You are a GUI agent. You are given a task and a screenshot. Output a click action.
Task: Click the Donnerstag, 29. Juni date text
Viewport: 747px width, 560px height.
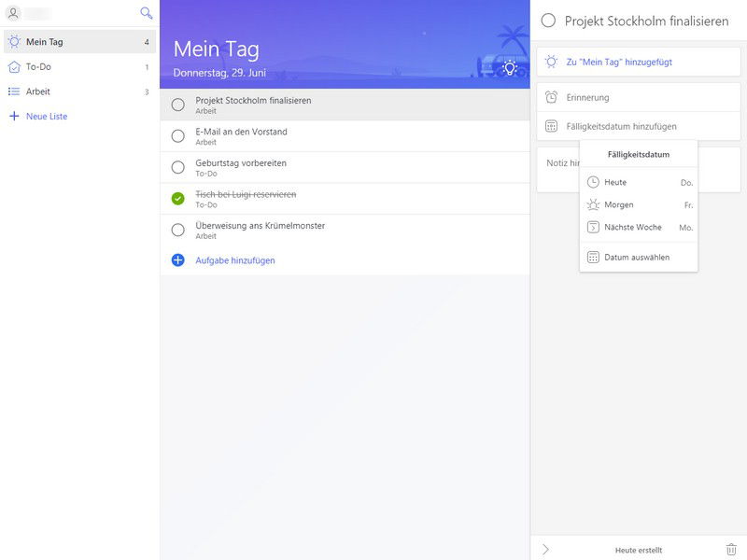pos(219,73)
